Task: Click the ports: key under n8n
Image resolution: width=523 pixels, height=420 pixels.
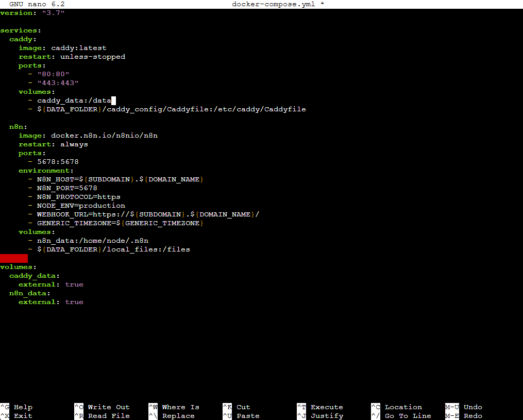Action: [x=32, y=153]
